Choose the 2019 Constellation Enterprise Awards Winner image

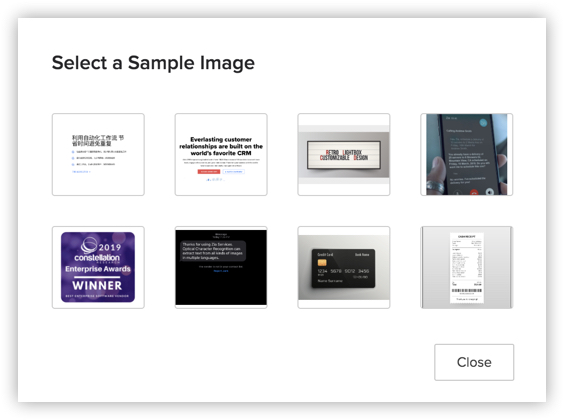click(x=98, y=267)
